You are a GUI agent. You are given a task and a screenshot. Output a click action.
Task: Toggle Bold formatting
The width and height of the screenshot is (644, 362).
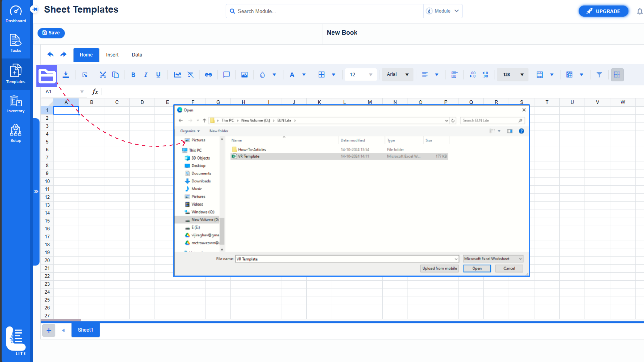point(133,75)
